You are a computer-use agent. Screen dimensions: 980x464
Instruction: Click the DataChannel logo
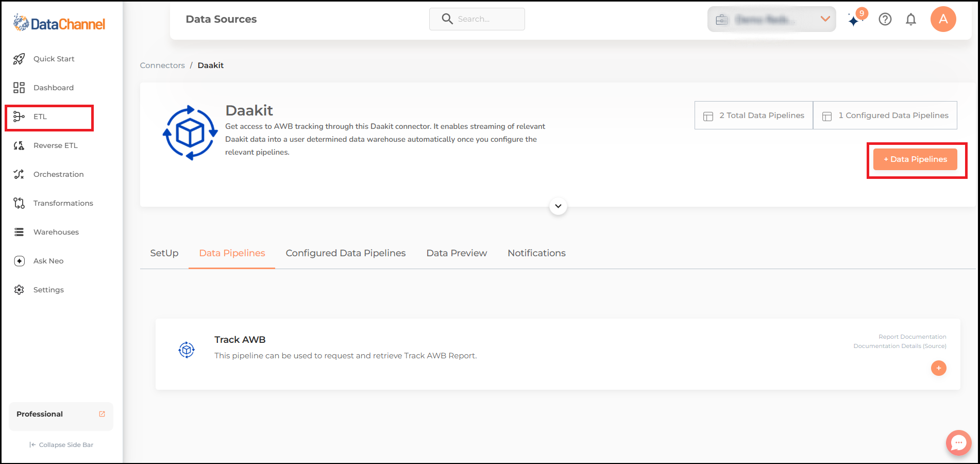[59, 23]
